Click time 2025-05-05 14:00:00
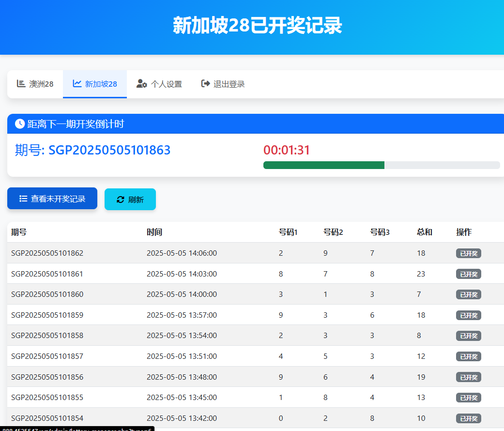This screenshot has width=504, height=431. 182,294
